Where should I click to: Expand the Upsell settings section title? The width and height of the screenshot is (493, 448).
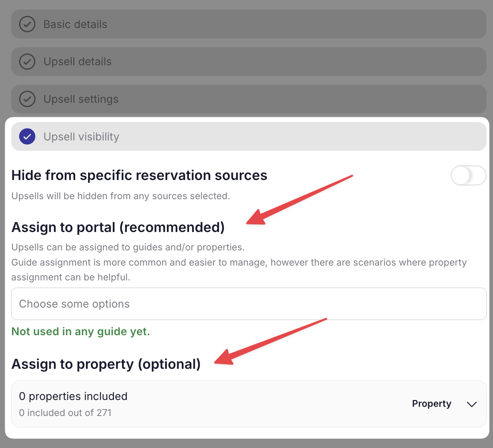(81, 99)
